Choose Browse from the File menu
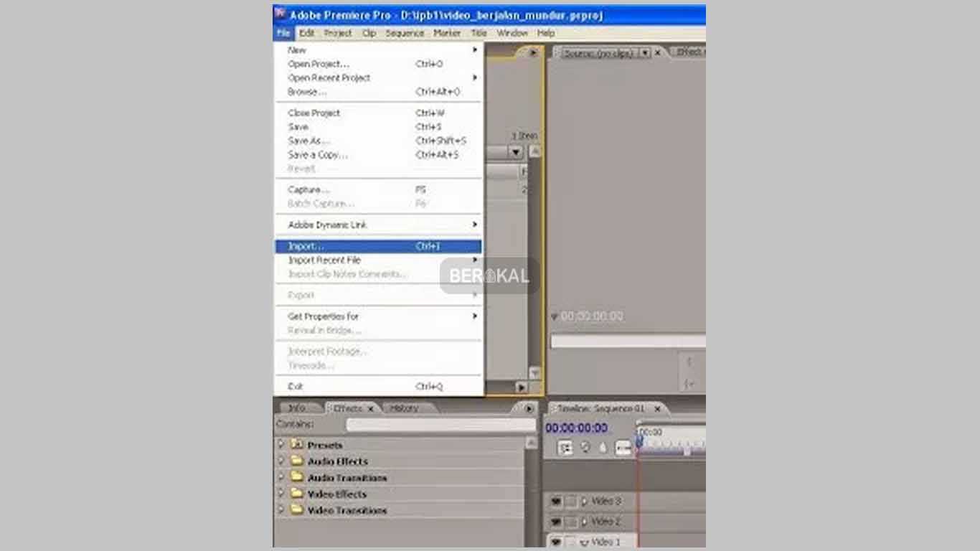The image size is (980, 551). pyautogui.click(x=379, y=92)
